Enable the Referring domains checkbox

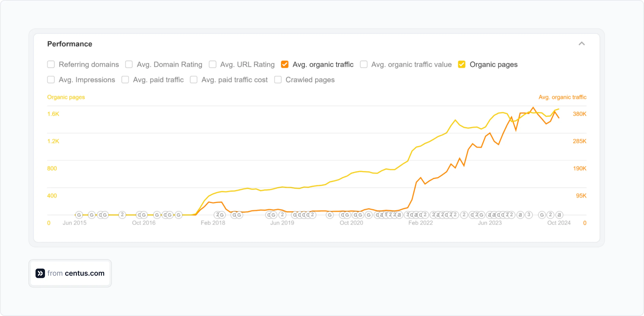pyautogui.click(x=51, y=64)
